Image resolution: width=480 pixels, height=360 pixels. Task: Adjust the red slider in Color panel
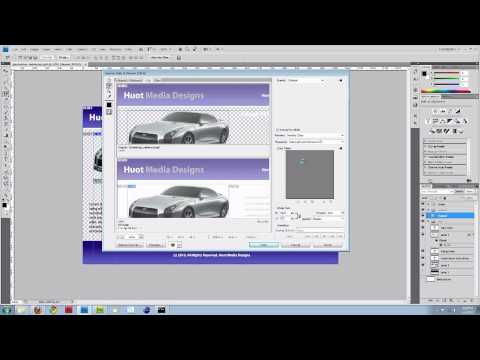446,73
